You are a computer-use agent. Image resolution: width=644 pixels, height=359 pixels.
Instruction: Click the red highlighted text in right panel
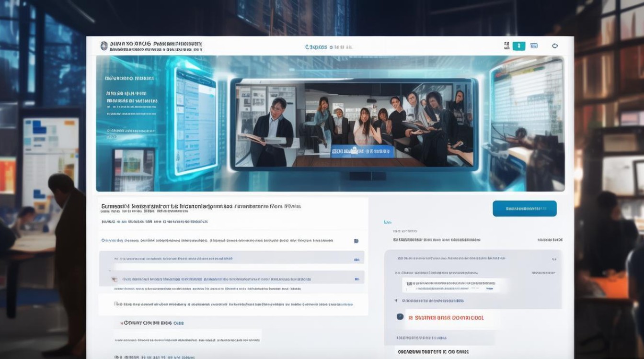446,317
